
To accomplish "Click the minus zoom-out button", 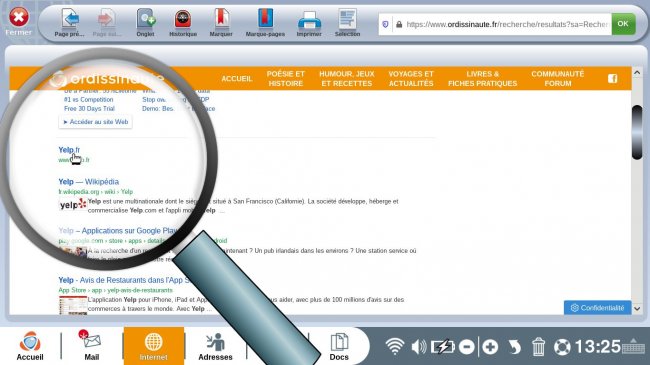I will (467, 347).
